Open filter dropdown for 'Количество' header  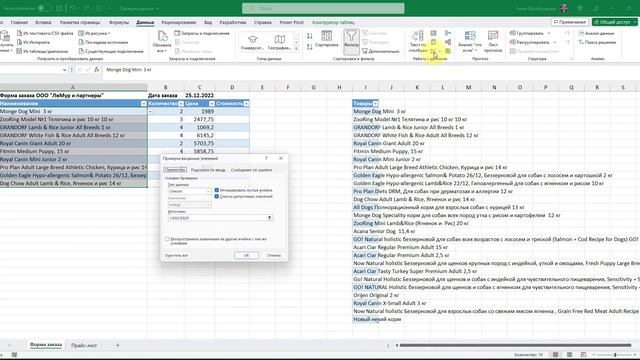click(x=181, y=104)
